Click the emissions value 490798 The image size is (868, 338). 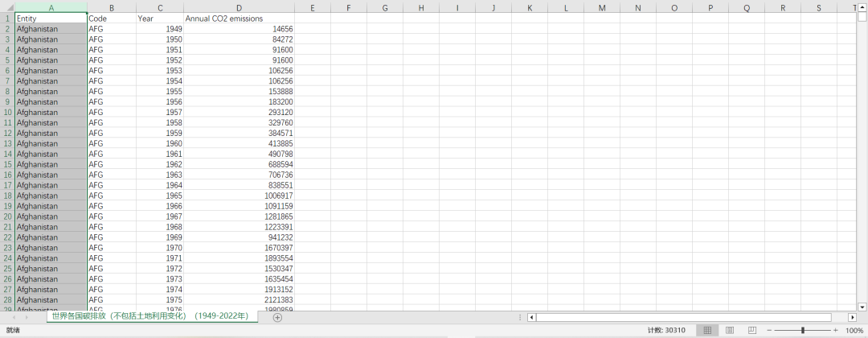pos(240,154)
